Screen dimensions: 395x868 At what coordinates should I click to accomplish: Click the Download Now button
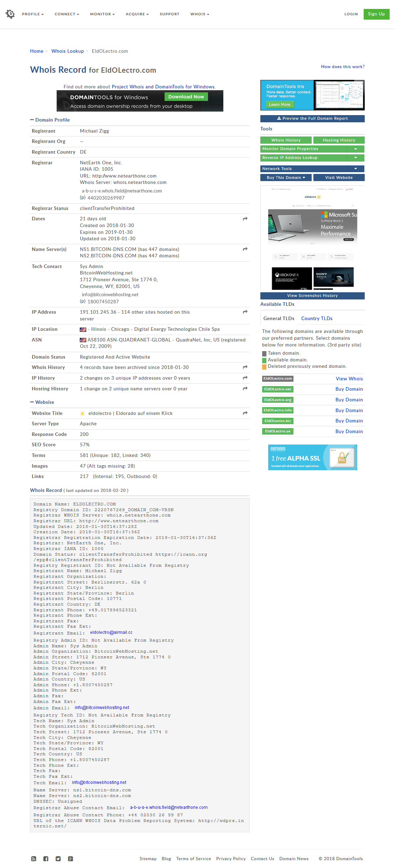point(186,97)
